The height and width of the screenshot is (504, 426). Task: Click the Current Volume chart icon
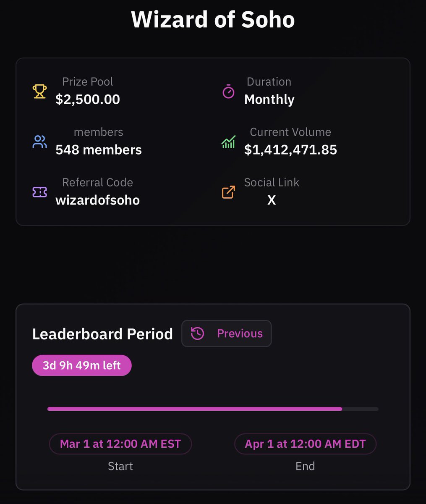(x=228, y=142)
